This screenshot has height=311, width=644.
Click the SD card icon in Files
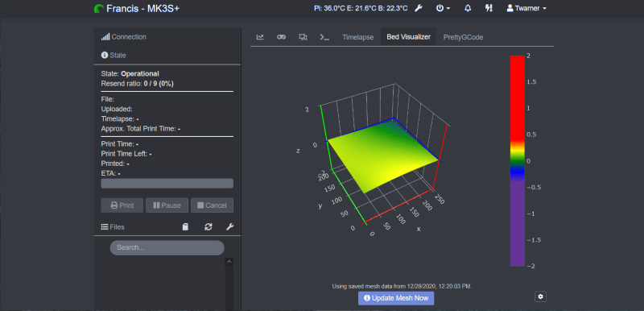[x=185, y=226]
